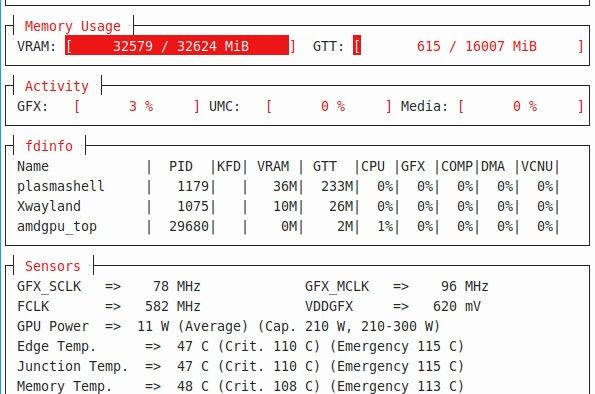The image size is (595, 394).
Task: Select the GTT usage bar showing 615 / 16007 MiB
Action: click(468, 46)
